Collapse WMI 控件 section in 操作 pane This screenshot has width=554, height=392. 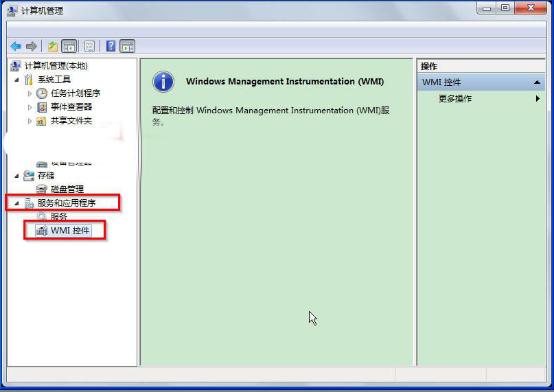[537, 82]
